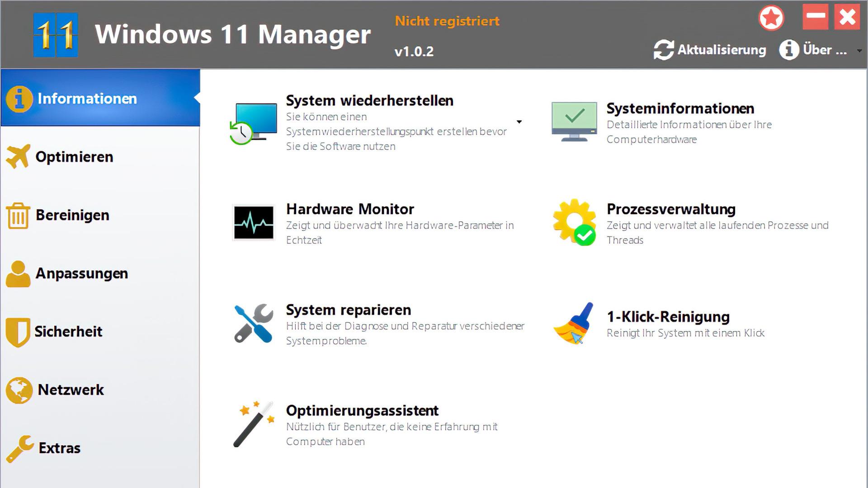Click the Anpassungen user icon
The image size is (868, 488).
(18, 273)
